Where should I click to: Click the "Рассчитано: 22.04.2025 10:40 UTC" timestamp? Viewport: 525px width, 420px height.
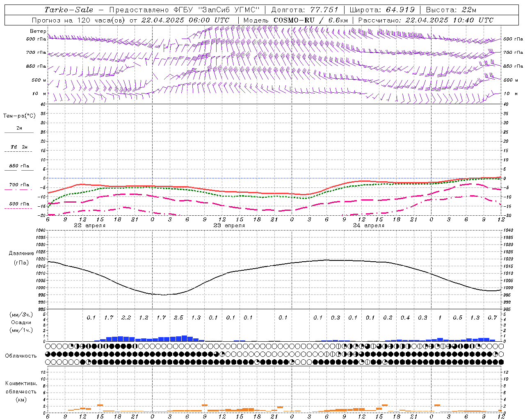point(426,20)
